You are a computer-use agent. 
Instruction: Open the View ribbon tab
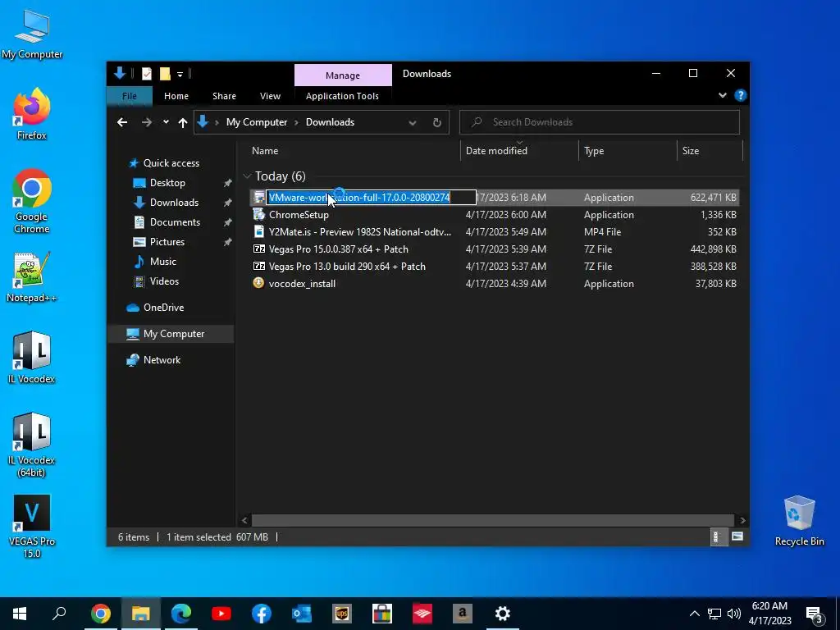pos(270,96)
